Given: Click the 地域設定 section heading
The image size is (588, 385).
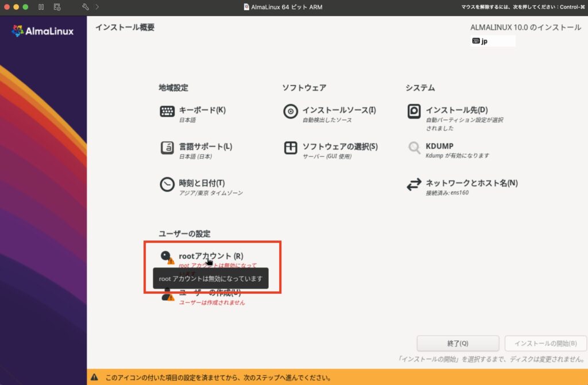Looking at the screenshot, I should pyautogui.click(x=173, y=88).
